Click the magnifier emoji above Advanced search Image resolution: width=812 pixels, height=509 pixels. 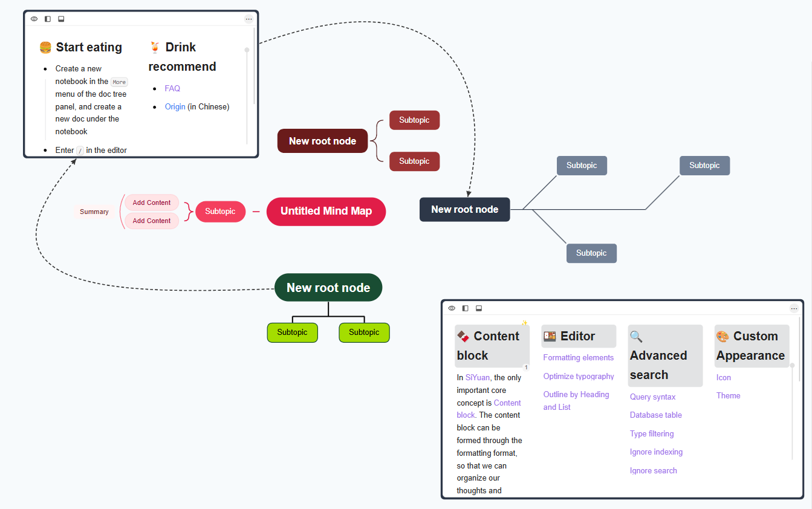click(x=636, y=337)
